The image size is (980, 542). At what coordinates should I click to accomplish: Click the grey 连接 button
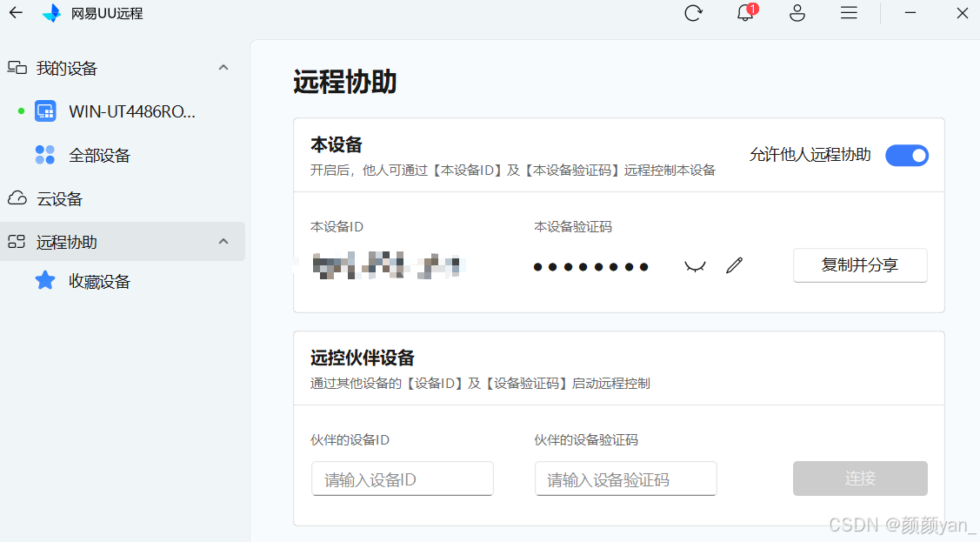860,478
